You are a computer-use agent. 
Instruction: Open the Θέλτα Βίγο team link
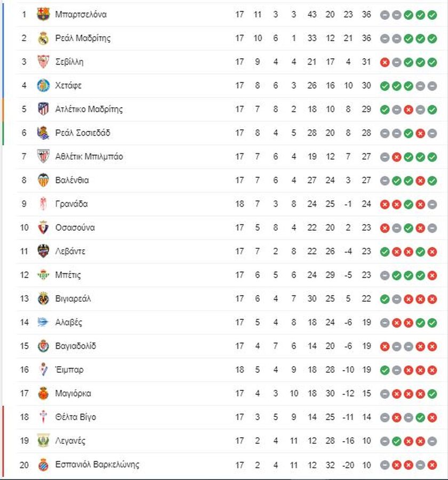[76, 417]
